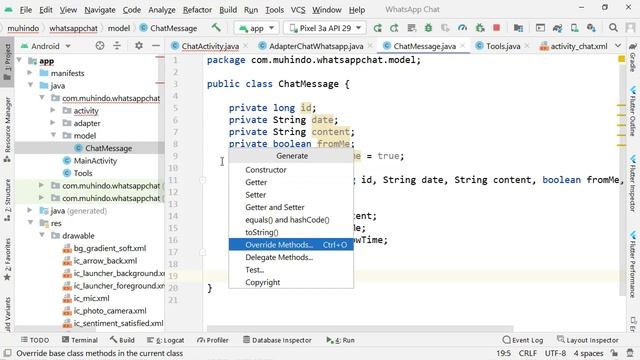Click the Profile app gauge icon
640x360 pixels.
[462, 28]
